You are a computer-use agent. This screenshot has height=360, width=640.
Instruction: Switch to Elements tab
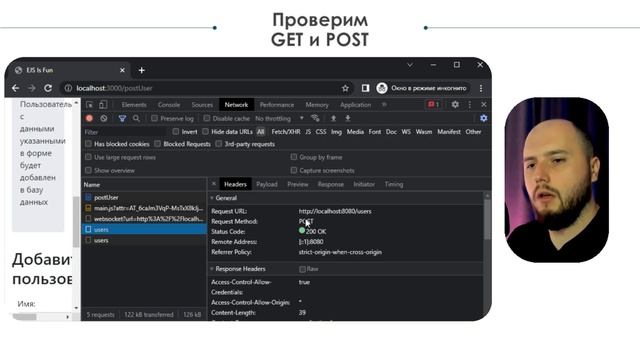click(134, 105)
